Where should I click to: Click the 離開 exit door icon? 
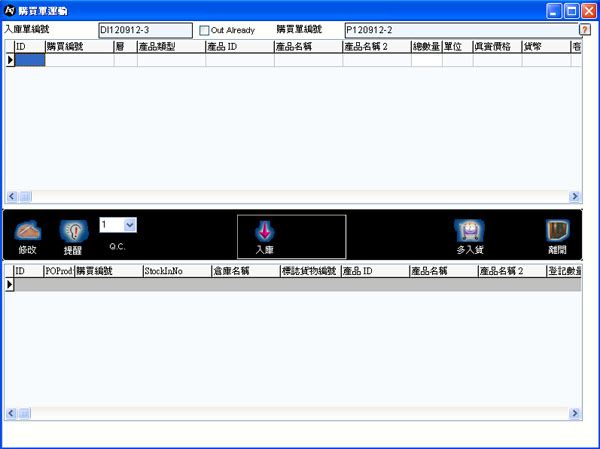tap(558, 230)
